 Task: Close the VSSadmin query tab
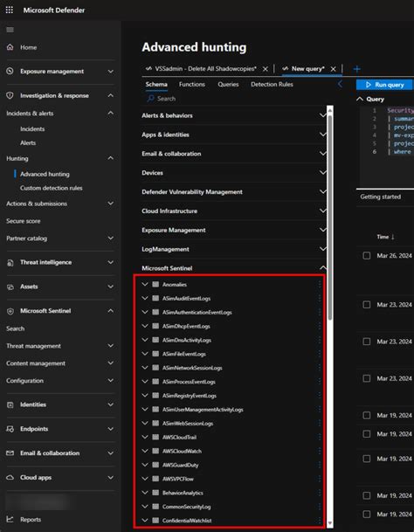click(x=266, y=69)
